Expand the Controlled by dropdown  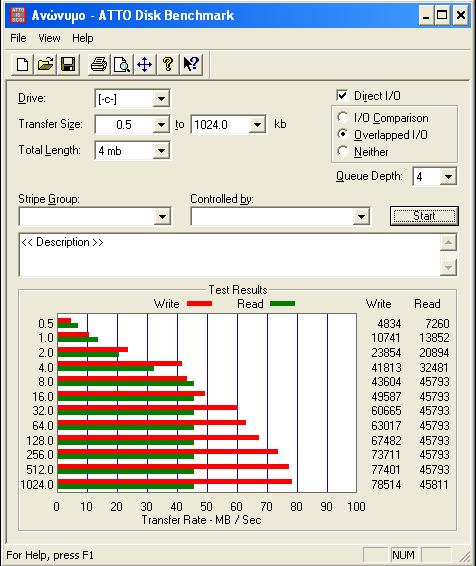click(x=361, y=217)
